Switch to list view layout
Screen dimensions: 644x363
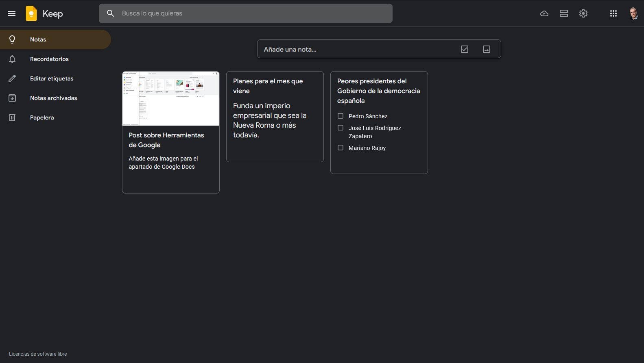pyautogui.click(x=563, y=13)
